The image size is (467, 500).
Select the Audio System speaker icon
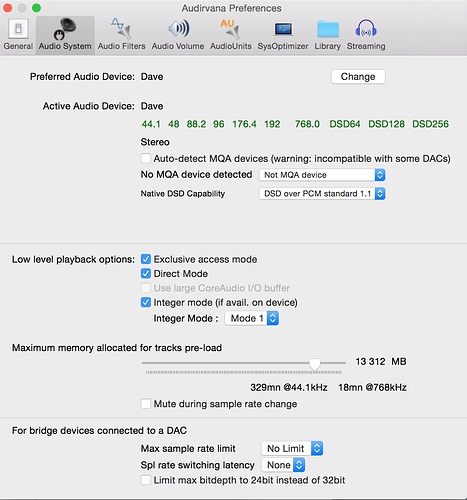pyautogui.click(x=65, y=29)
